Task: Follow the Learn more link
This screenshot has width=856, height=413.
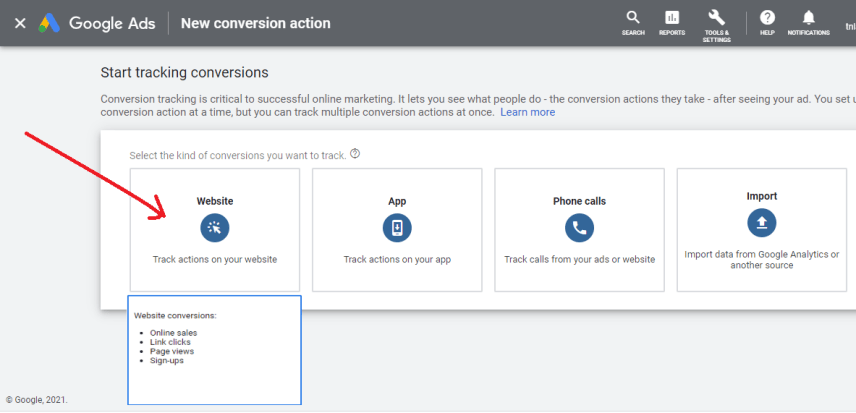Action: (x=527, y=113)
